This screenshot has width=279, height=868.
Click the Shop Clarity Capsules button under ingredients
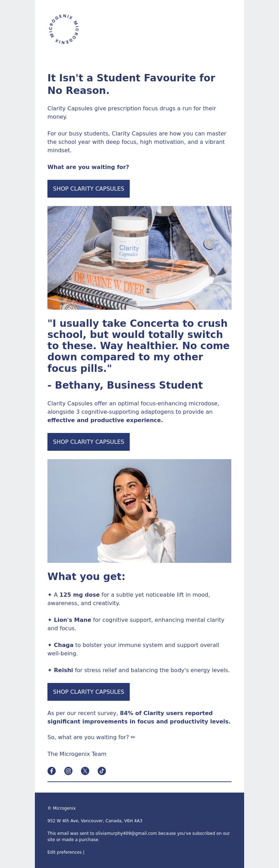[89, 692]
